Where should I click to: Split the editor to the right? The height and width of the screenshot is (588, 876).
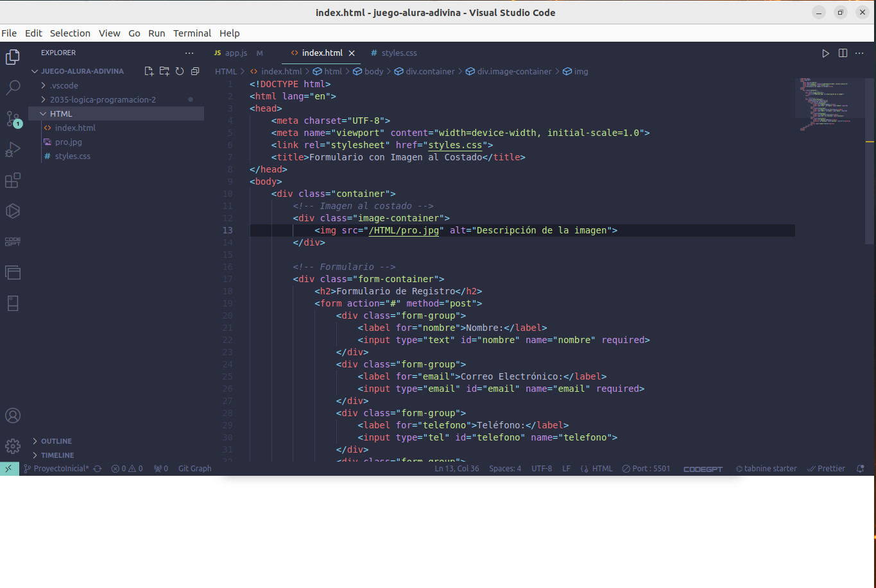tap(843, 53)
